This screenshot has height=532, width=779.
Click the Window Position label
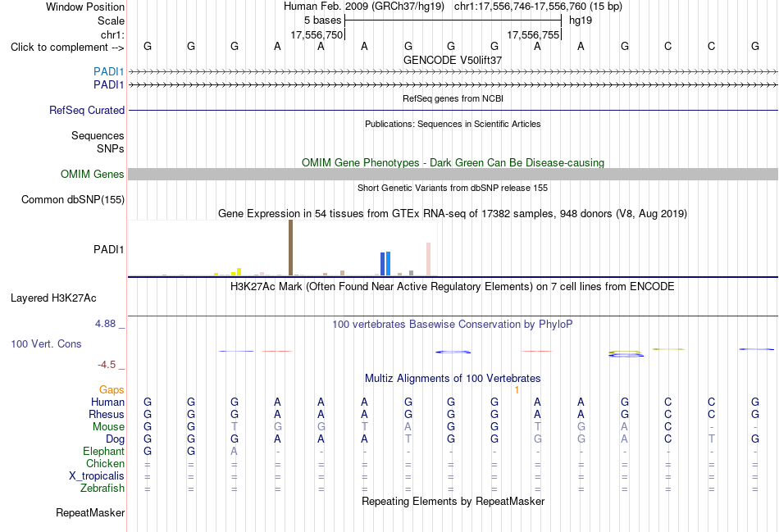[x=85, y=7]
